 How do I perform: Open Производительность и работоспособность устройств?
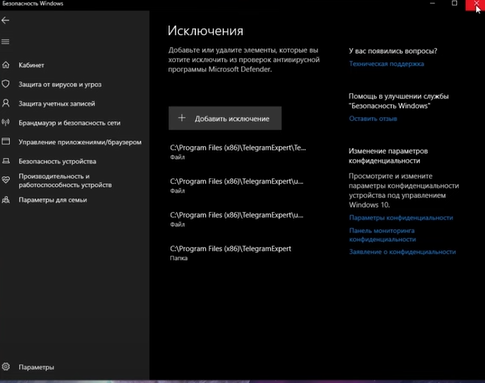[x=65, y=180]
